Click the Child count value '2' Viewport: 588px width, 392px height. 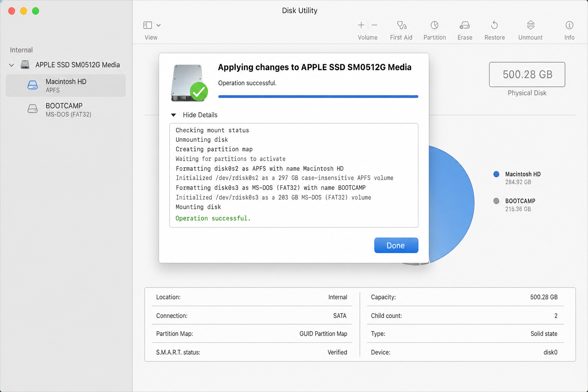point(556,316)
